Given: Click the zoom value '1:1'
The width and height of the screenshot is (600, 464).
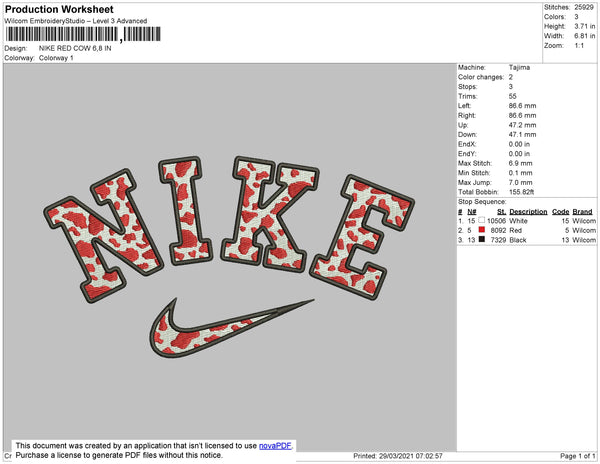Looking at the screenshot, I should coord(579,46).
